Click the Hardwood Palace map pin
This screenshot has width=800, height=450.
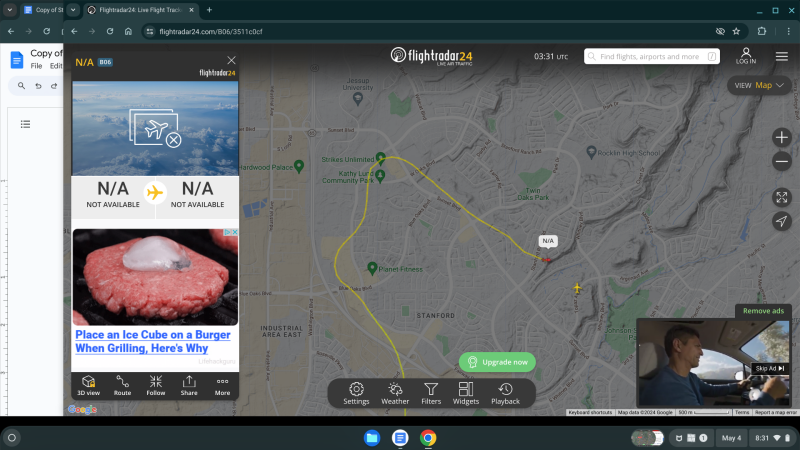(299, 166)
